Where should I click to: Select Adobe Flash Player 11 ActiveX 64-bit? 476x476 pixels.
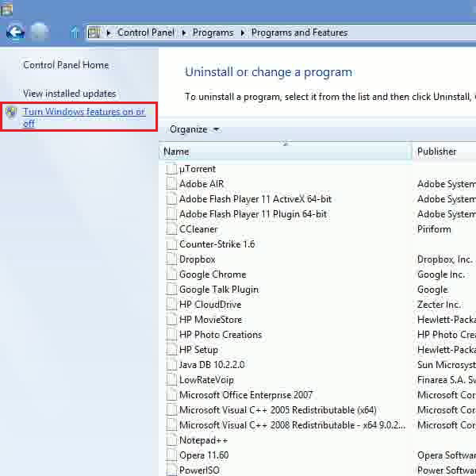click(255, 199)
